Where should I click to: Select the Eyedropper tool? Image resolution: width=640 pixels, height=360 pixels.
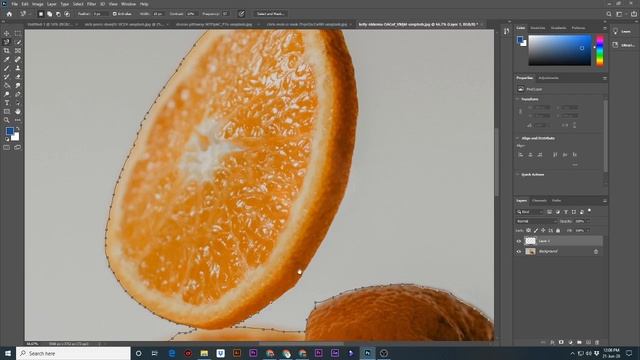(7, 59)
